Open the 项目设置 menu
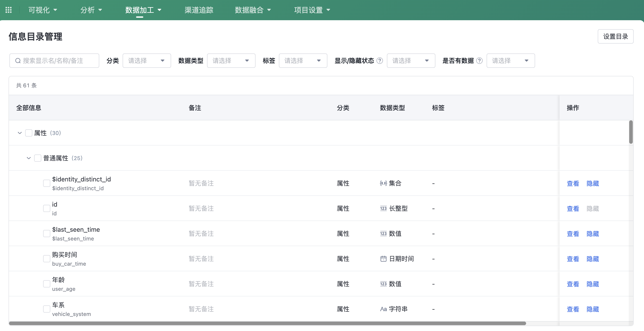Image resolution: width=644 pixels, height=331 pixels. coord(312,10)
